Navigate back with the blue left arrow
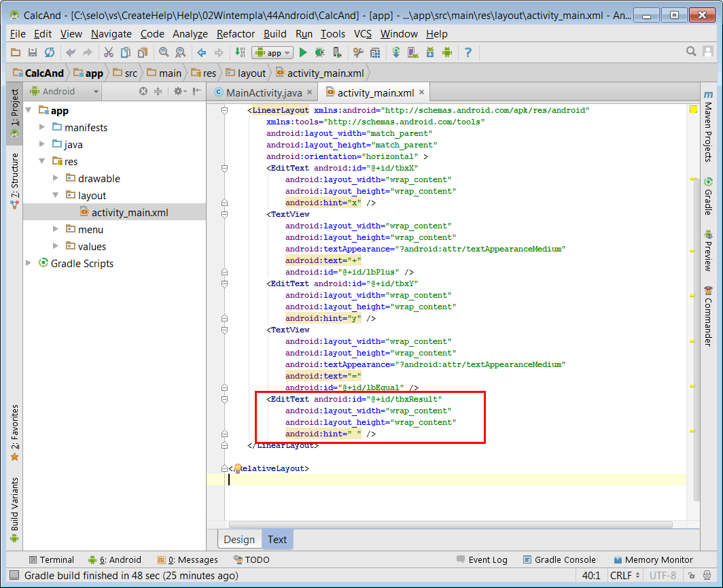Image resolution: width=723 pixels, height=588 pixels. point(202,52)
